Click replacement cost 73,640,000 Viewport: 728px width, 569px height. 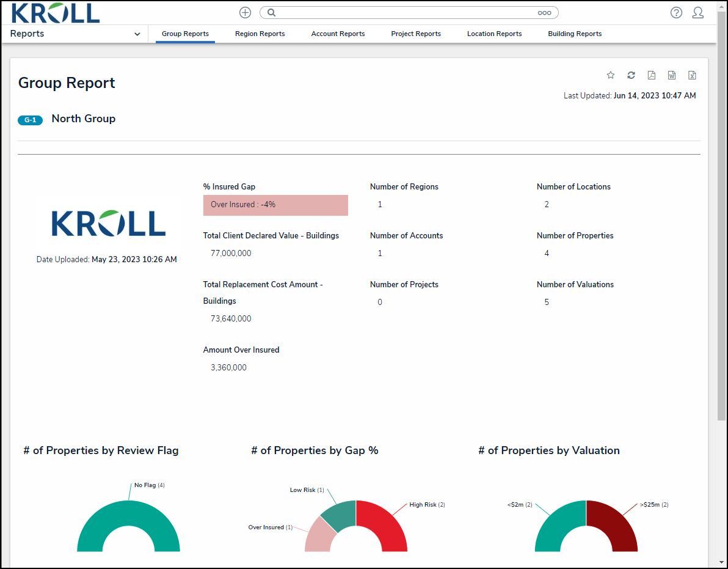click(231, 318)
